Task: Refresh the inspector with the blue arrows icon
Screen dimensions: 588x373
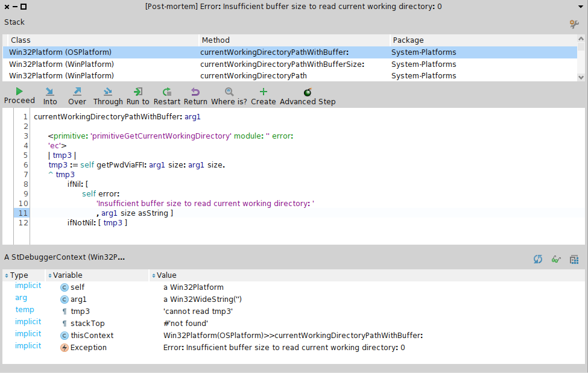Action: tap(538, 259)
